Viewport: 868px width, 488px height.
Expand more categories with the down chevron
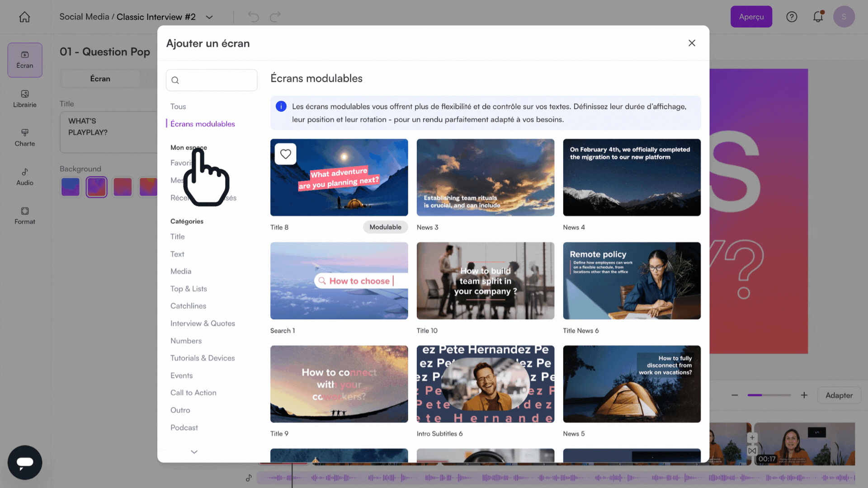pos(194,452)
